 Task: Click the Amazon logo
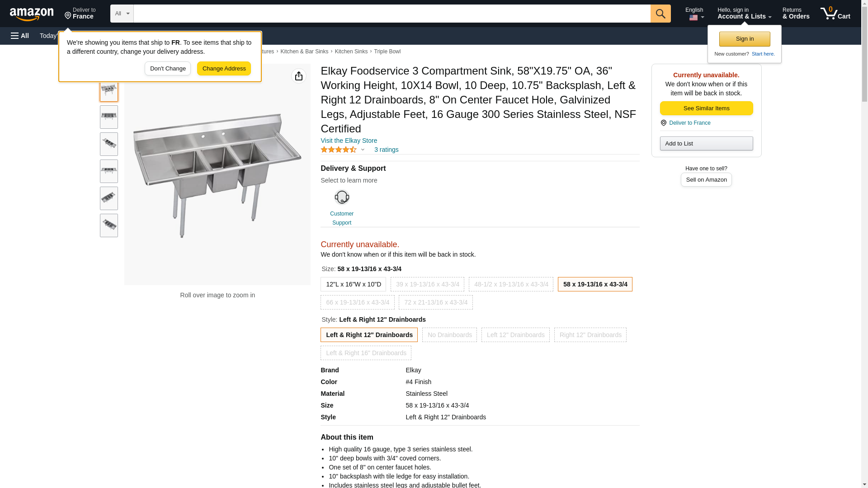(32, 14)
